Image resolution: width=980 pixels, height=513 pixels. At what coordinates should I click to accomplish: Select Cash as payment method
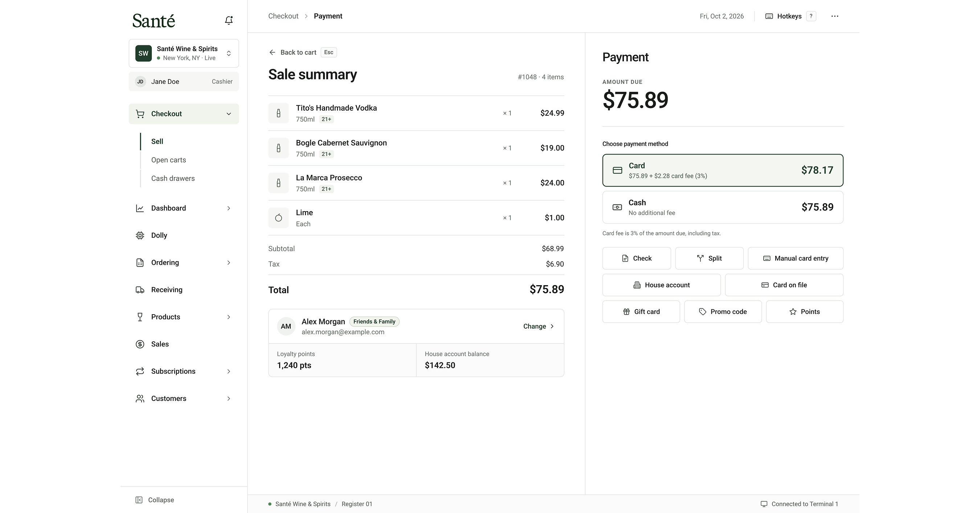click(723, 207)
